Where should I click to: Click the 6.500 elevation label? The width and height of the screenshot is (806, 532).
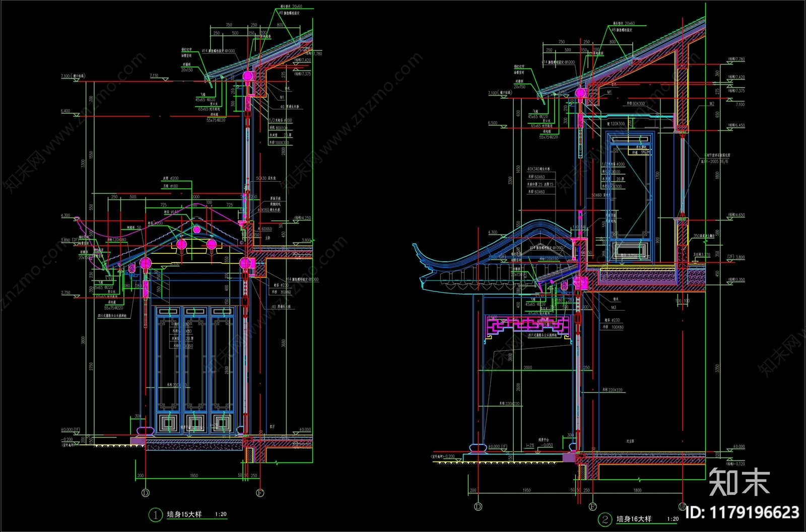493,123
